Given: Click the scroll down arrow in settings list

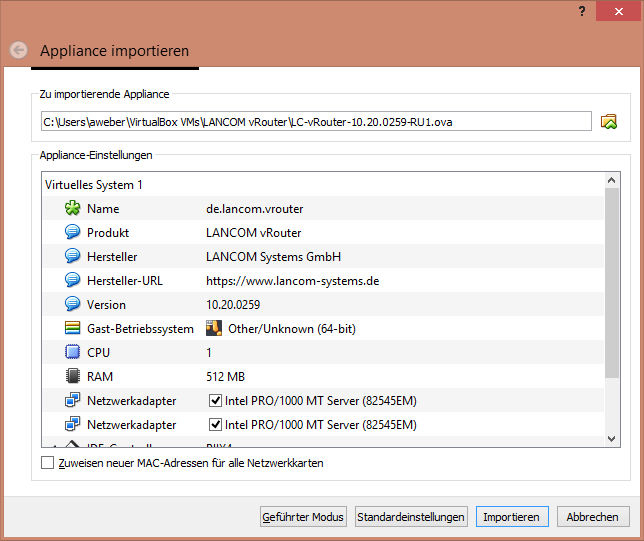Looking at the screenshot, I should 613,438.
